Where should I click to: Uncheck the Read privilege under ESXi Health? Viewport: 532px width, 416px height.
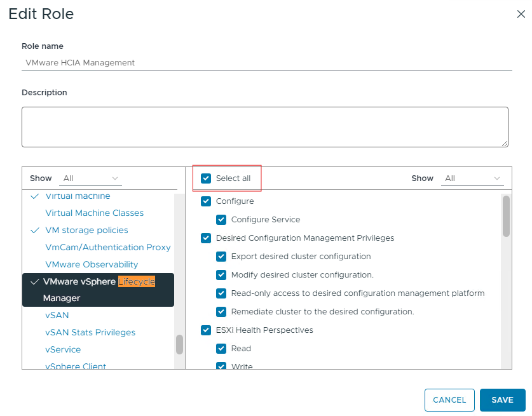pos(221,348)
